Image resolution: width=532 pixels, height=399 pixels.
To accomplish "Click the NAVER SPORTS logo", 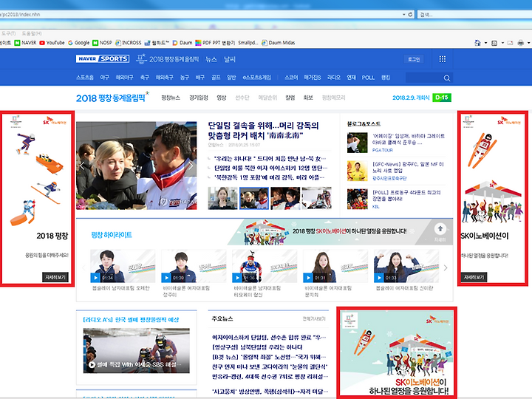I will click(103, 58).
